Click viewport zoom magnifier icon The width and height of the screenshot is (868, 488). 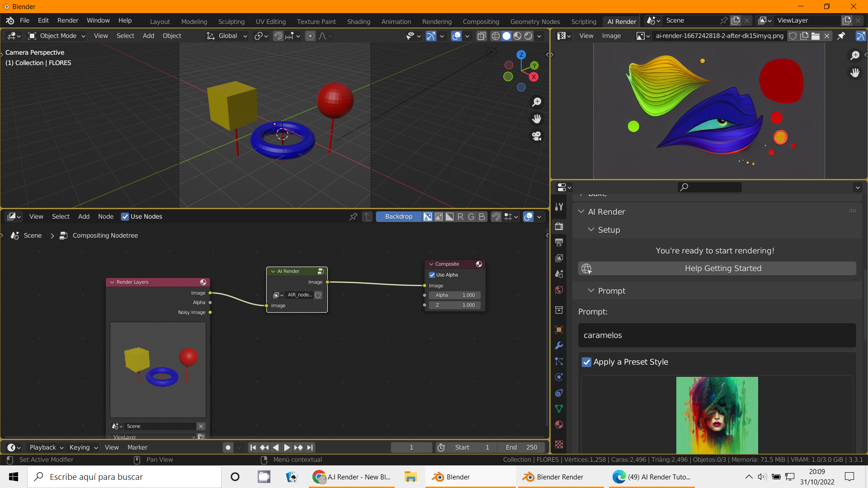pos(537,102)
